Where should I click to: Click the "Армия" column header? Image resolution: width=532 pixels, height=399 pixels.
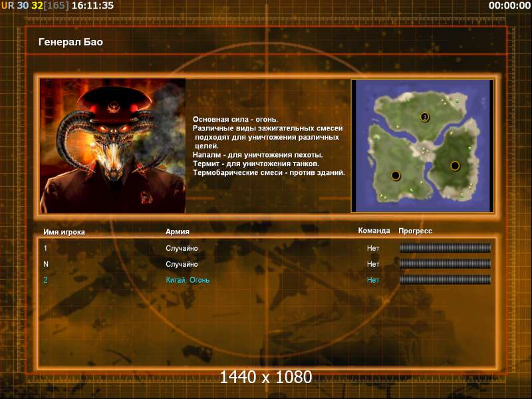coord(178,231)
